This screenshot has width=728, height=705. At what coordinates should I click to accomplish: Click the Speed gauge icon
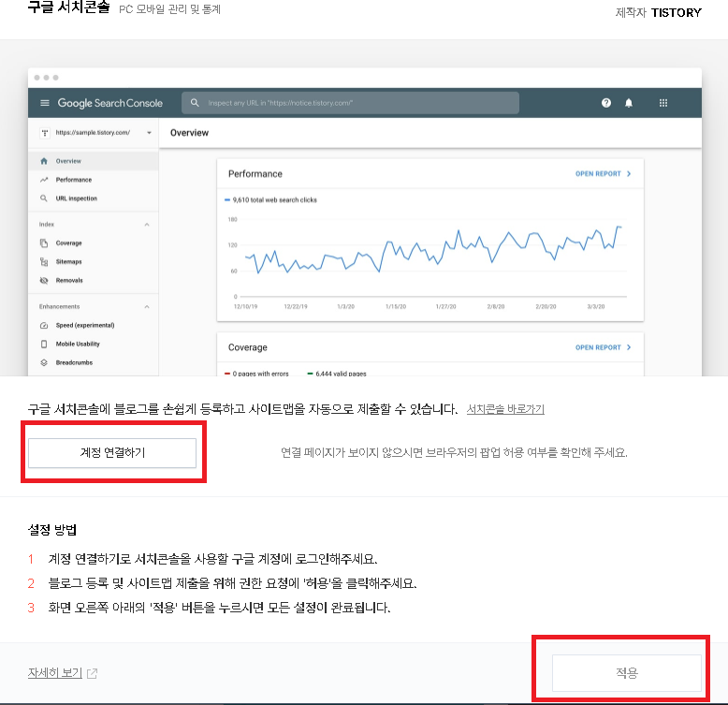point(44,326)
